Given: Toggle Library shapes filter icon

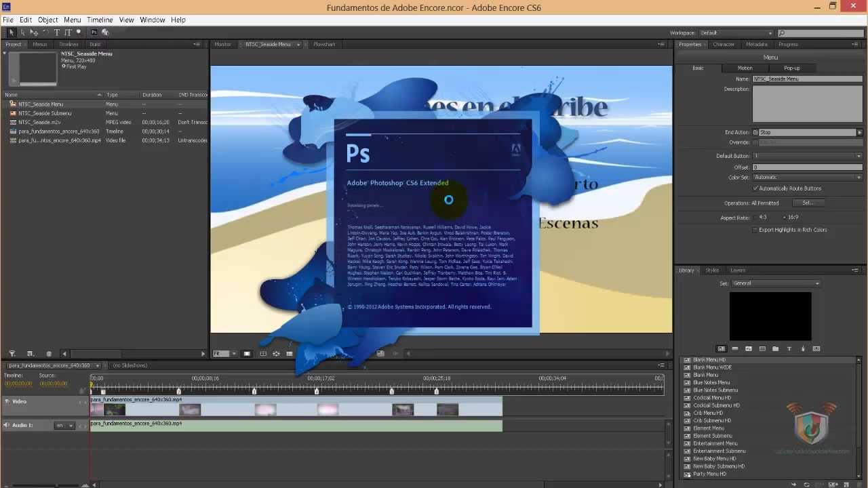Looking at the screenshot, I should [x=803, y=348].
